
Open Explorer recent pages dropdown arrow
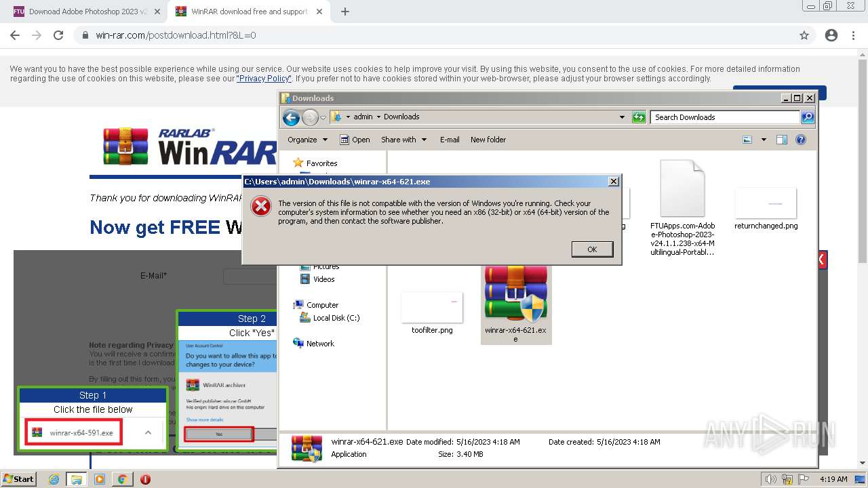pos(323,117)
